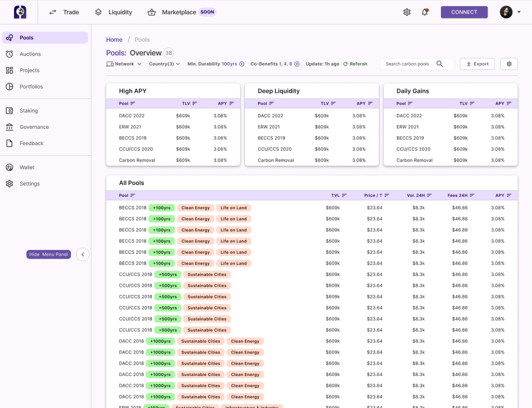Sort Daily Gains table by APY

pos(503,103)
